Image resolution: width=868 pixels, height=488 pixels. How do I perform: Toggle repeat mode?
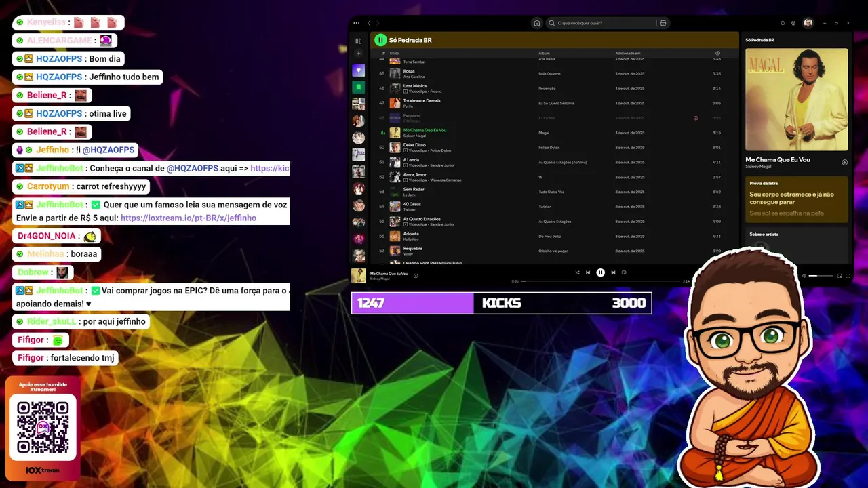click(624, 272)
